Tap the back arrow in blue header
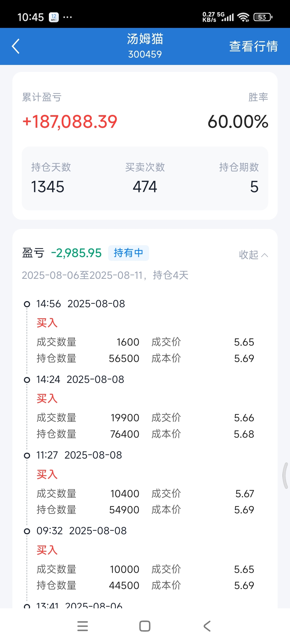 (16, 46)
